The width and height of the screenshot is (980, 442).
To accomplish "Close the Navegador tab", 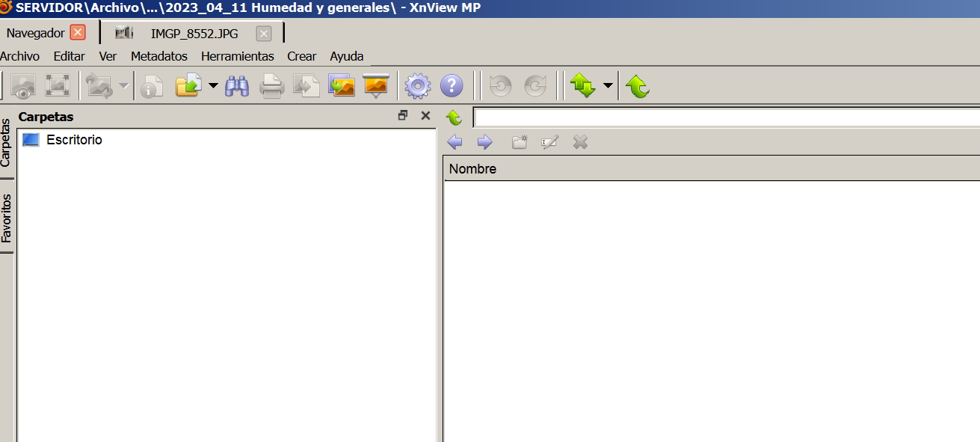I will click(78, 33).
